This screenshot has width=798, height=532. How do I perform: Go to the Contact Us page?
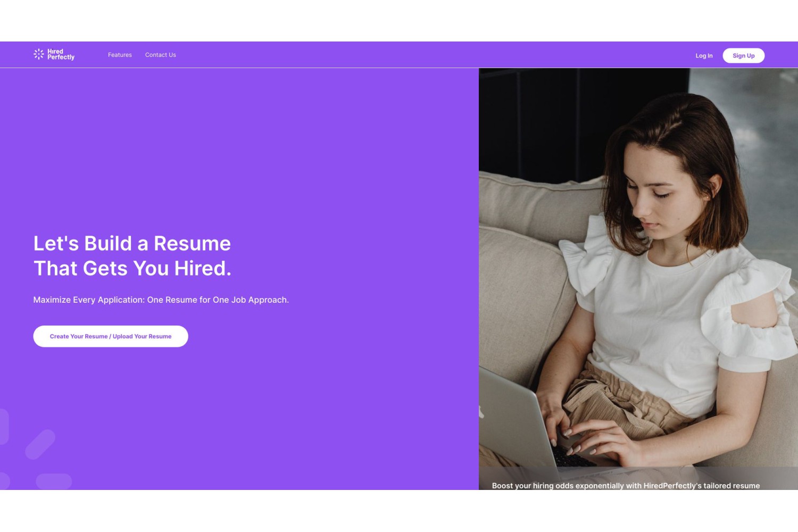point(161,55)
